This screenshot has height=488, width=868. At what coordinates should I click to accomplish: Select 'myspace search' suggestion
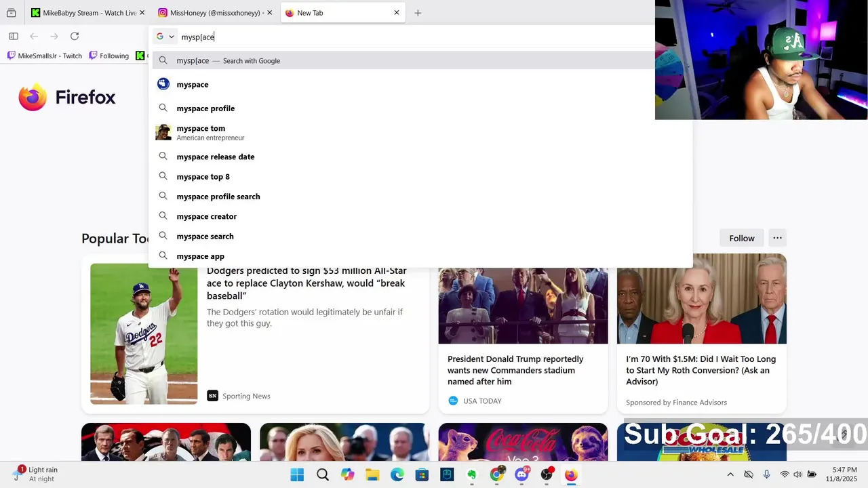click(x=420, y=236)
